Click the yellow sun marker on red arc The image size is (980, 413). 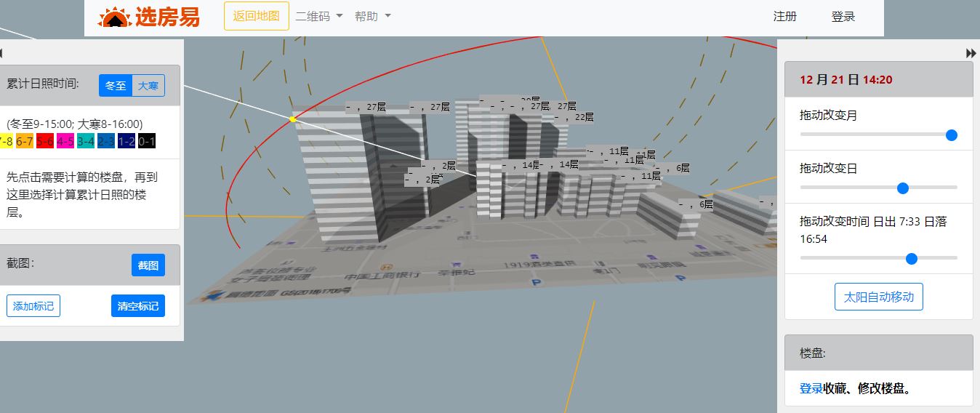point(292,119)
